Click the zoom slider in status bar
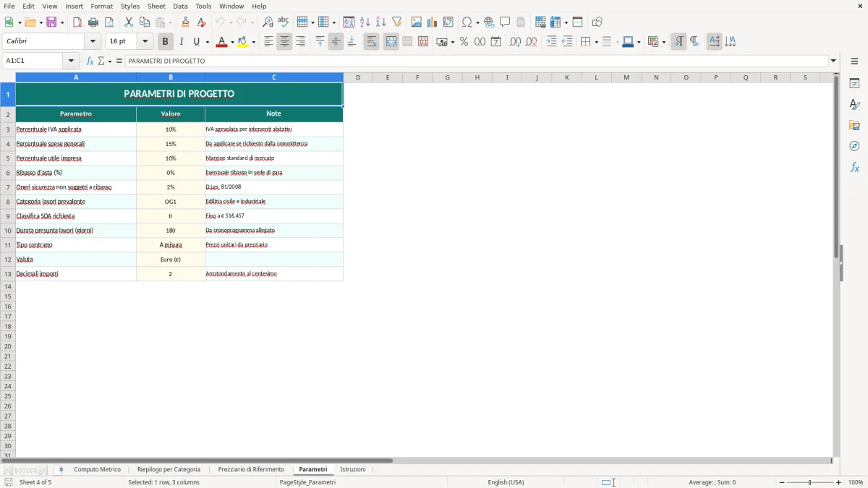This screenshot has width=868, height=488. 810,482
